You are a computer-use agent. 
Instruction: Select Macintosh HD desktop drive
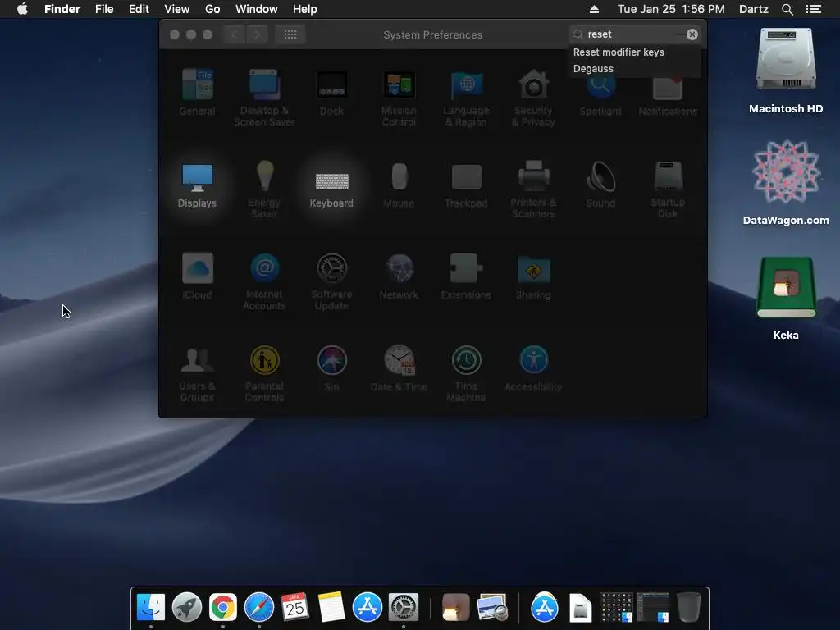tap(786, 71)
